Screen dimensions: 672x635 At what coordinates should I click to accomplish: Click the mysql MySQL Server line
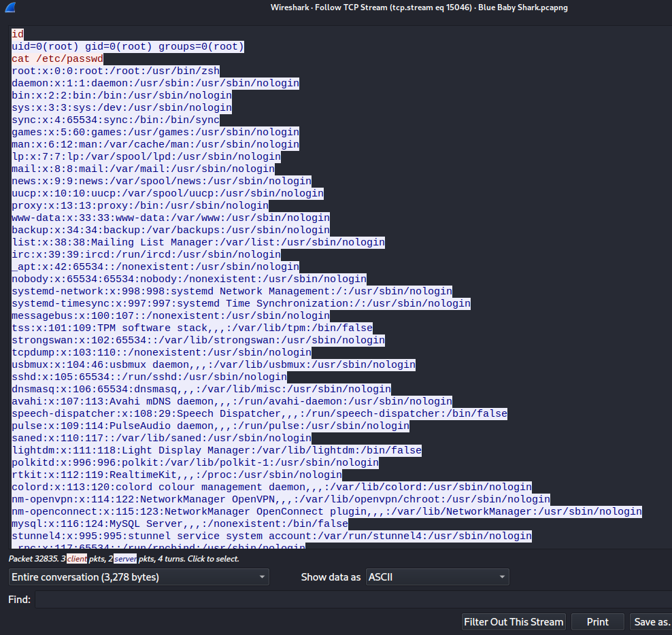[180, 524]
